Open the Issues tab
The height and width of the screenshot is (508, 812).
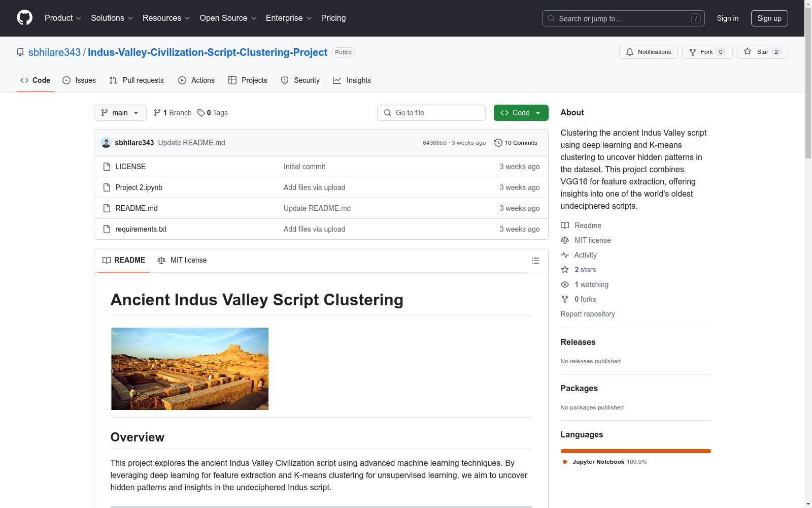[79, 80]
